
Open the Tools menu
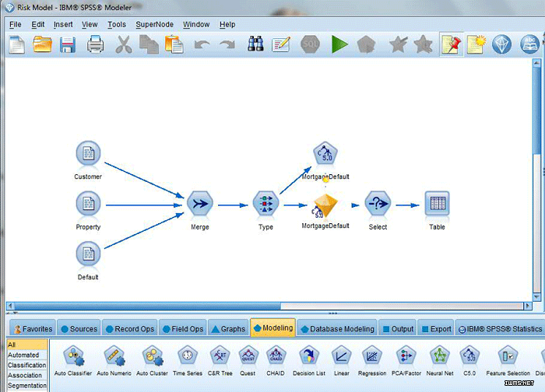tap(117, 25)
